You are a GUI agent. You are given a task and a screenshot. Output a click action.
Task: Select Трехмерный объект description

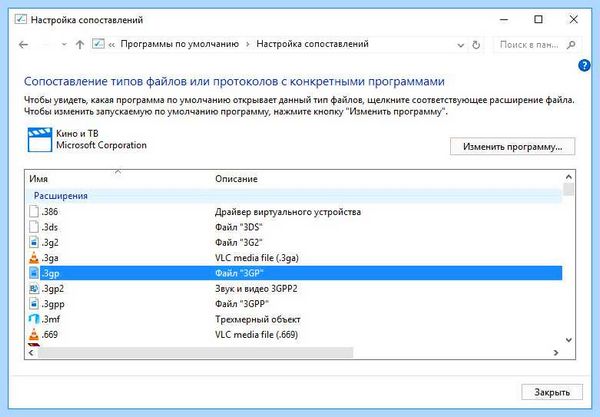coord(258,319)
